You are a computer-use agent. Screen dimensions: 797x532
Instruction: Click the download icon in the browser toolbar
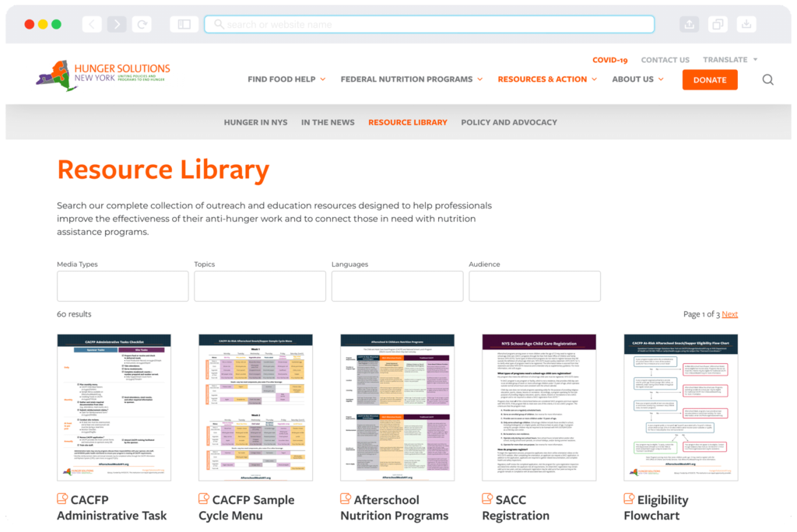pos(746,24)
